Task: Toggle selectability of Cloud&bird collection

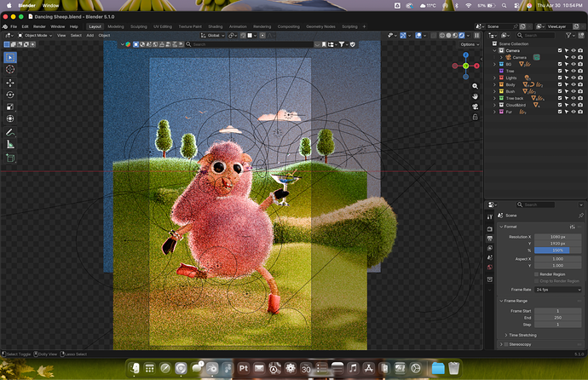Action: click(x=567, y=105)
